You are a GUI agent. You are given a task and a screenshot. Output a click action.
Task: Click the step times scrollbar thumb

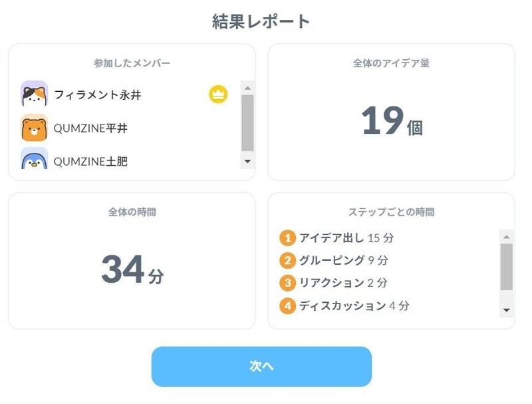507,267
